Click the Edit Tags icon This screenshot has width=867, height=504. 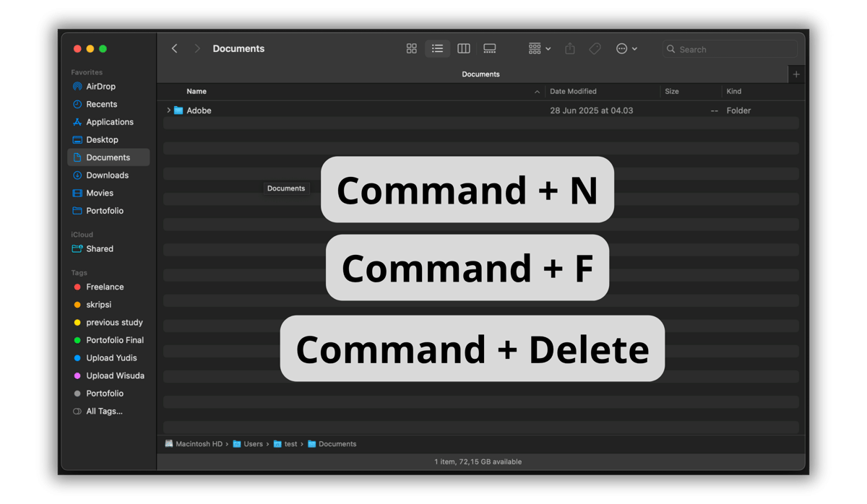tap(595, 48)
